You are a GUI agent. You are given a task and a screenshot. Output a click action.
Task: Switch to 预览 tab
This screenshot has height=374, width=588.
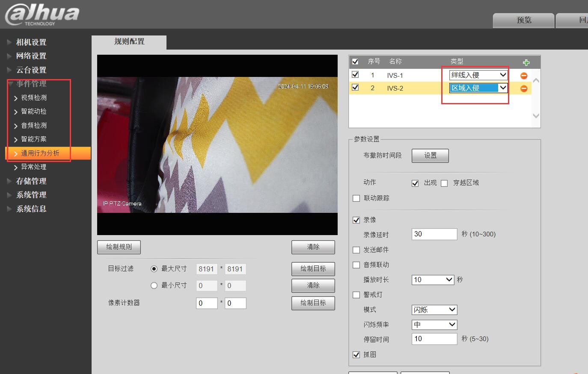click(523, 20)
